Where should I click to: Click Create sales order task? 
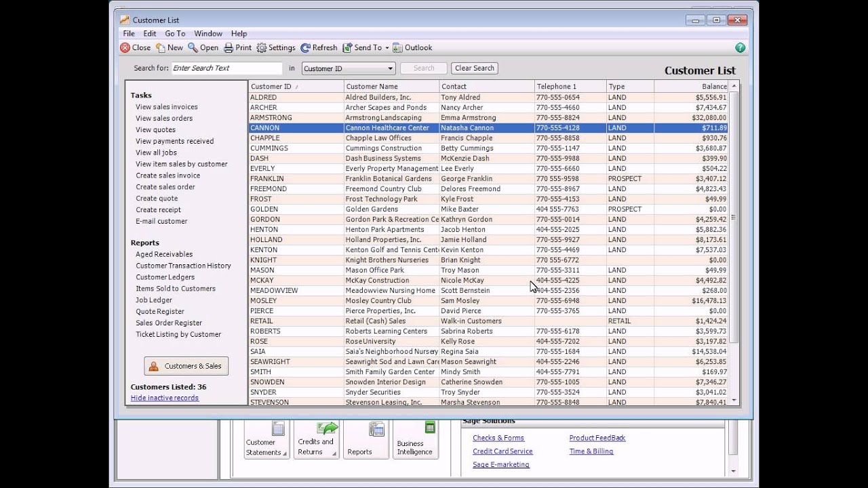pyautogui.click(x=165, y=186)
